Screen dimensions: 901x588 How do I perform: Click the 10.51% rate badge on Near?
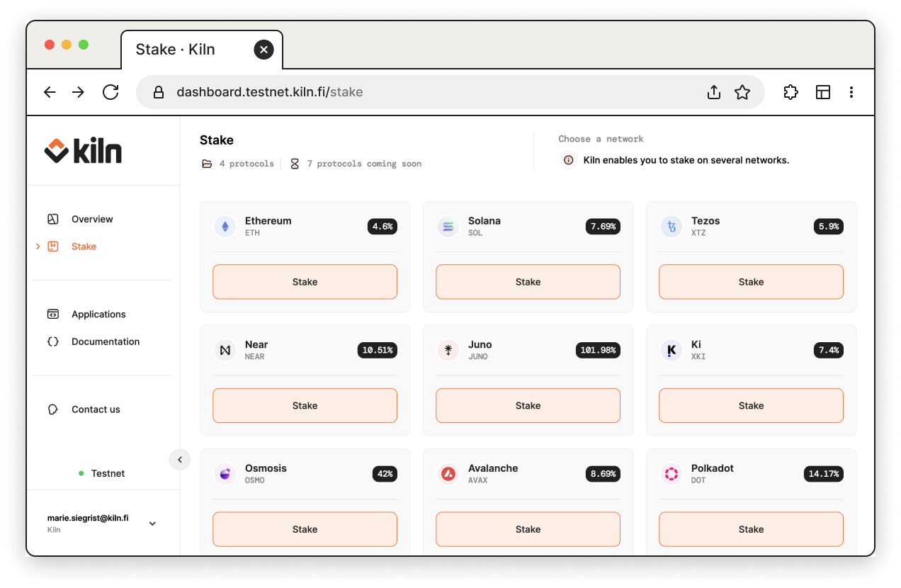378,350
